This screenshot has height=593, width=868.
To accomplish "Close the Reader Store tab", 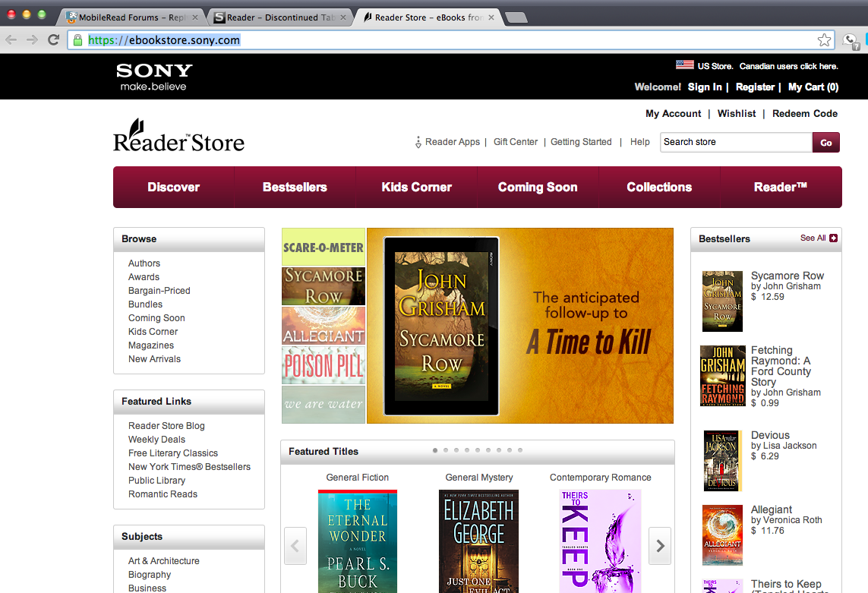I will point(491,17).
